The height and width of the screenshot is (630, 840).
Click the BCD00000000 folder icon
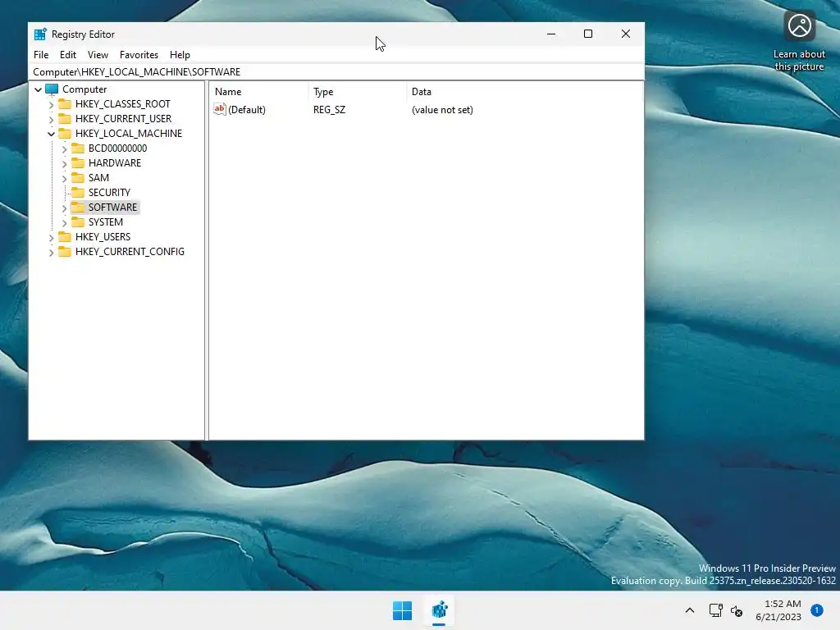[78, 148]
